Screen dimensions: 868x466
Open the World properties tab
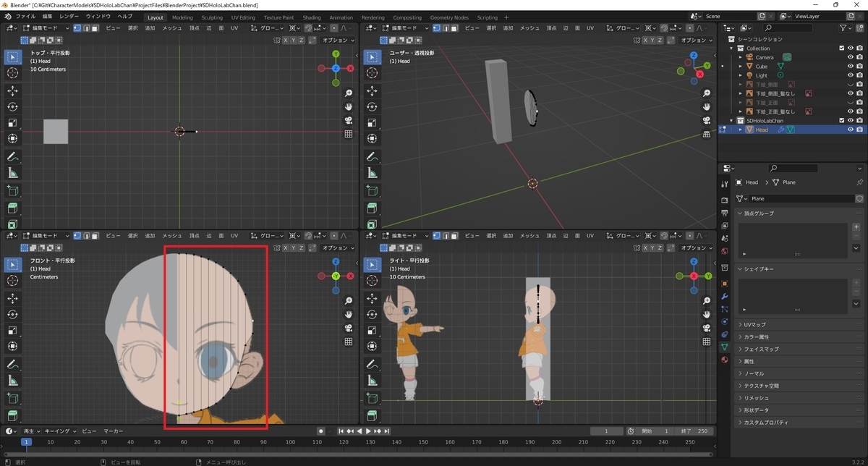(725, 250)
